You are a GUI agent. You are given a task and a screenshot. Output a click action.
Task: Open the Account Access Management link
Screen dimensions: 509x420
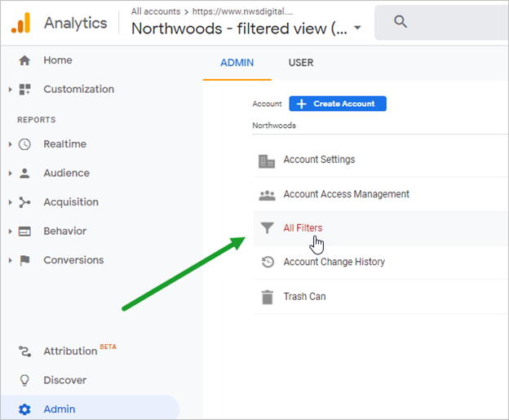click(346, 194)
